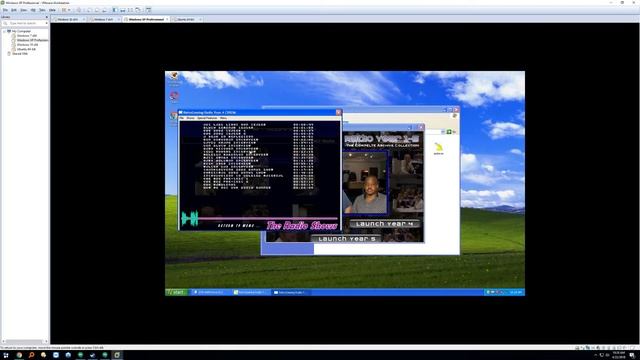
Task: Close the Library panel
Action: click(x=47, y=17)
